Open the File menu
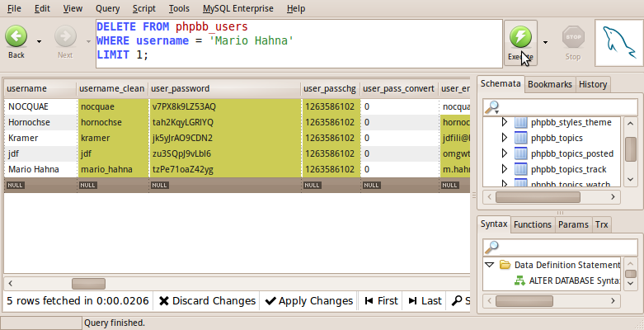Viewport: 644px width, 330px height. point(14,8)
